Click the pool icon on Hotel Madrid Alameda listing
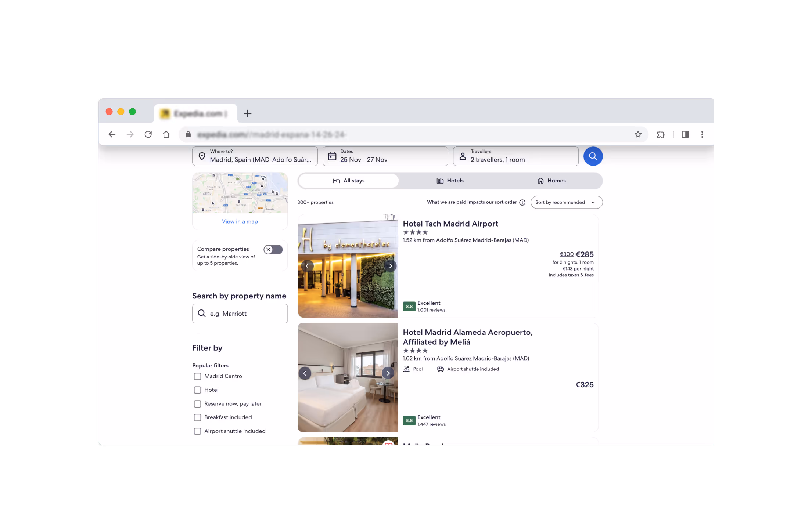The image size is (812, 507). [406, 369]
